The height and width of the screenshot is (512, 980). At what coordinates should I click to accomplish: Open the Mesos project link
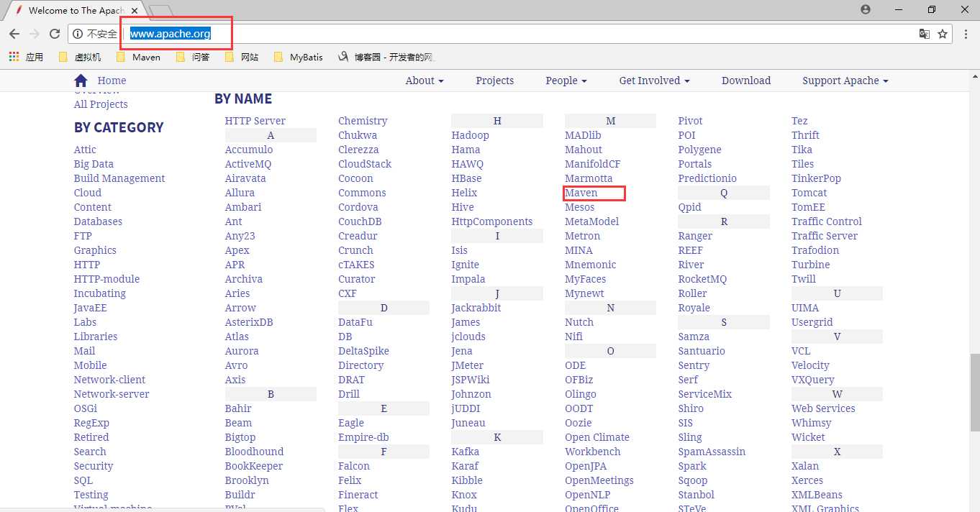580,207
